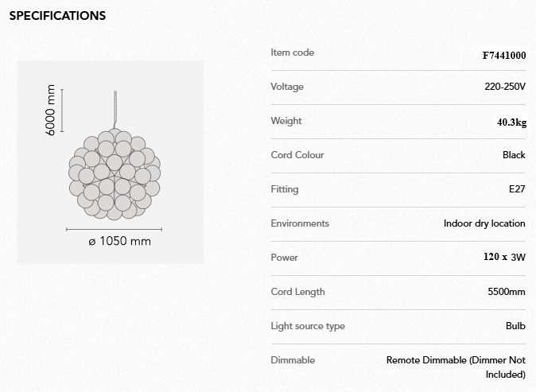Click the Cord Colour label

tap(297, 155)
